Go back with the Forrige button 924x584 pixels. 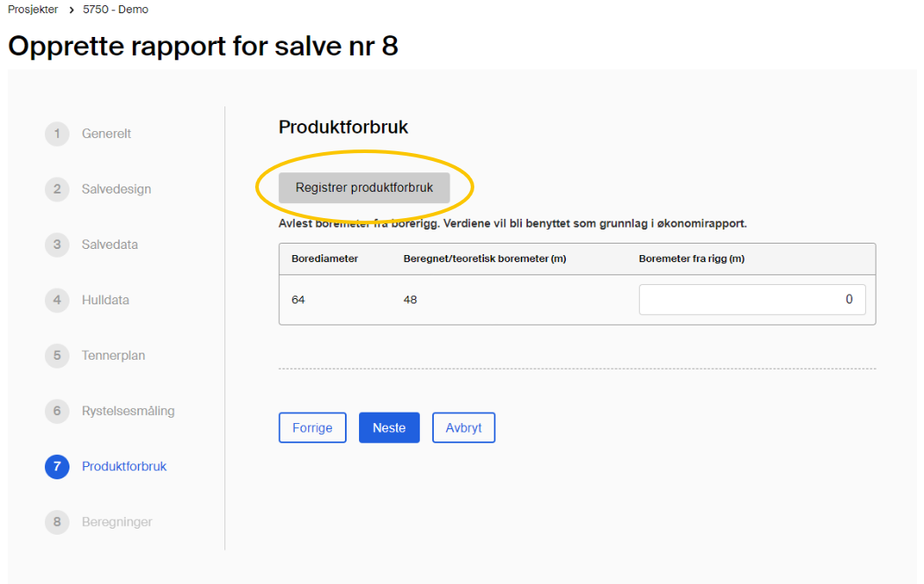point(312,427)
